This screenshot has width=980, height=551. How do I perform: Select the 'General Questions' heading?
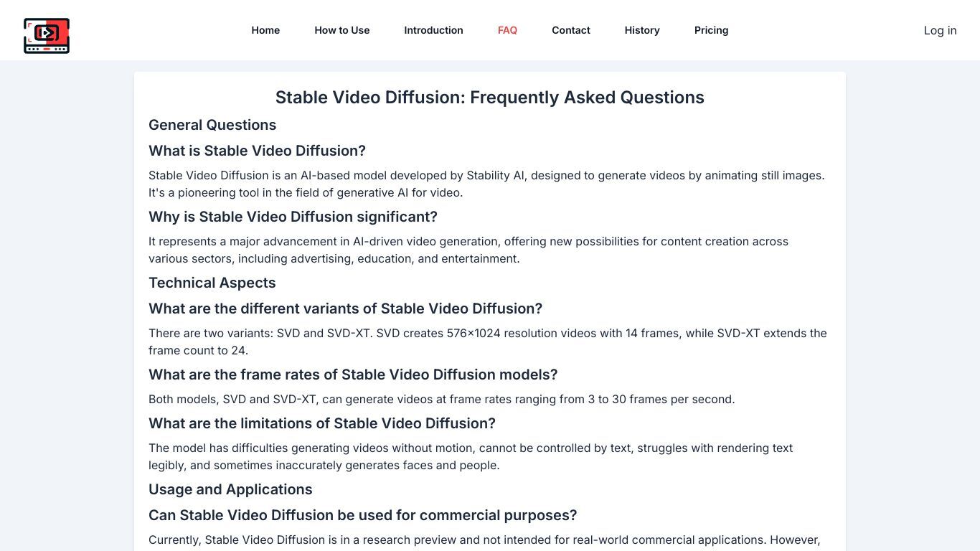(x=212, y=125)
